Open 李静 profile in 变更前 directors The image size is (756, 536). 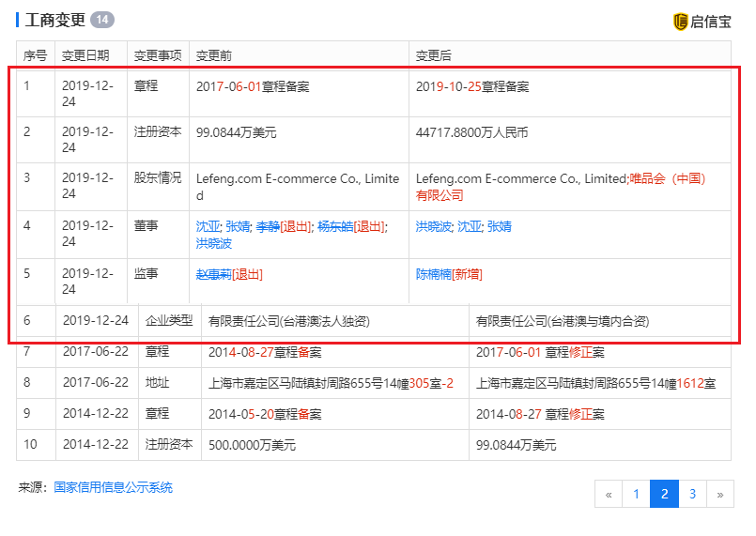coord(267,226)
